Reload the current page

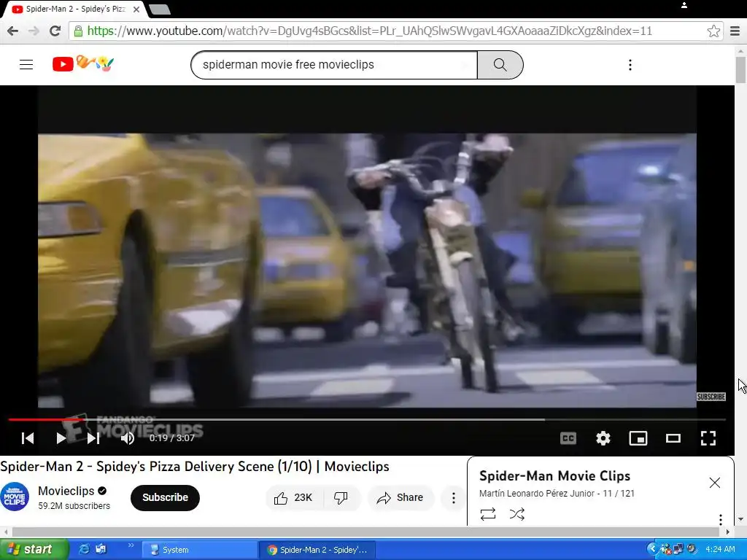click(55, 31)
